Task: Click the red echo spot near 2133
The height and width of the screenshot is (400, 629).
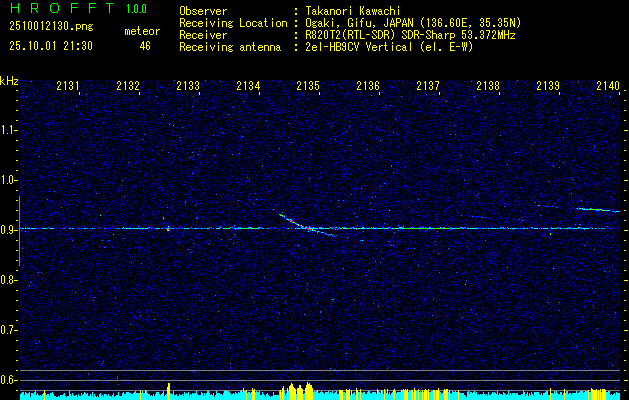Action: [168, 230]
